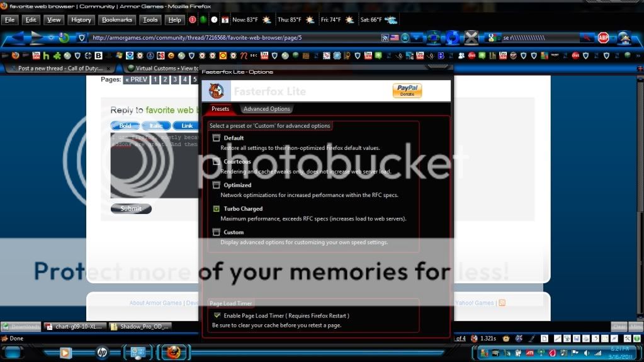Viewport: 644px width, 362px height.
Task: Click the shield site identity icon beside the URL
Action: tap(82, 38)
